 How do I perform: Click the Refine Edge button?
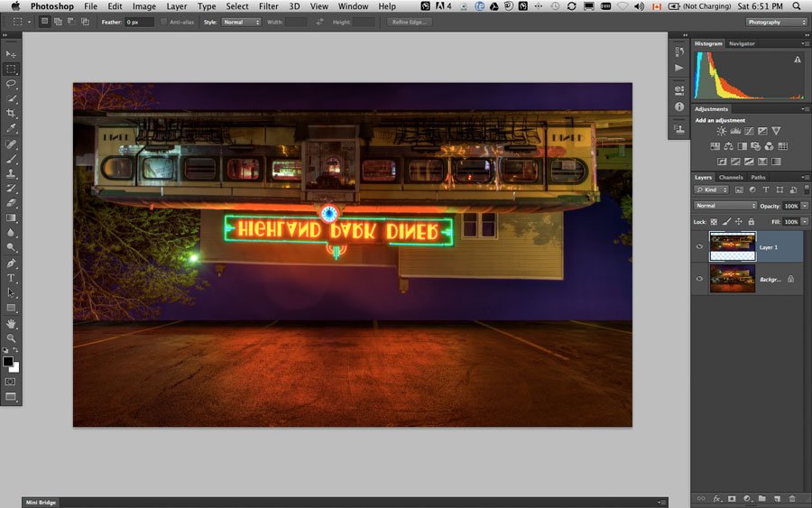pos(409,23)
